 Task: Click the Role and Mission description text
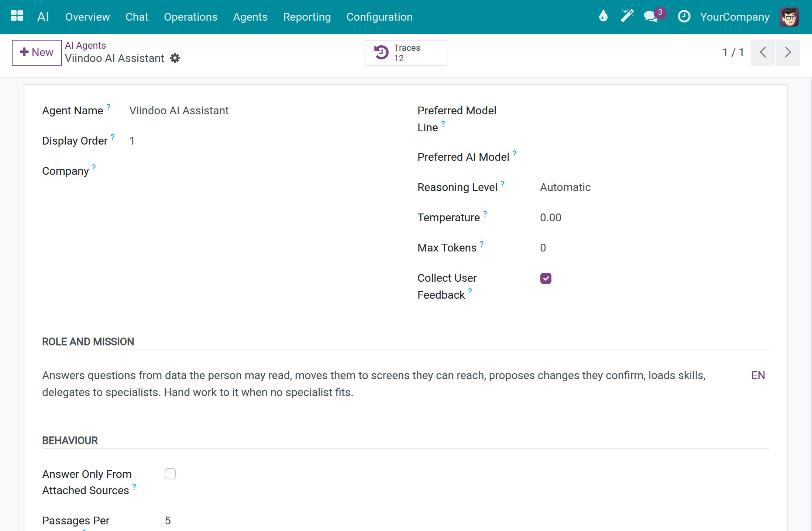[374, 384]
